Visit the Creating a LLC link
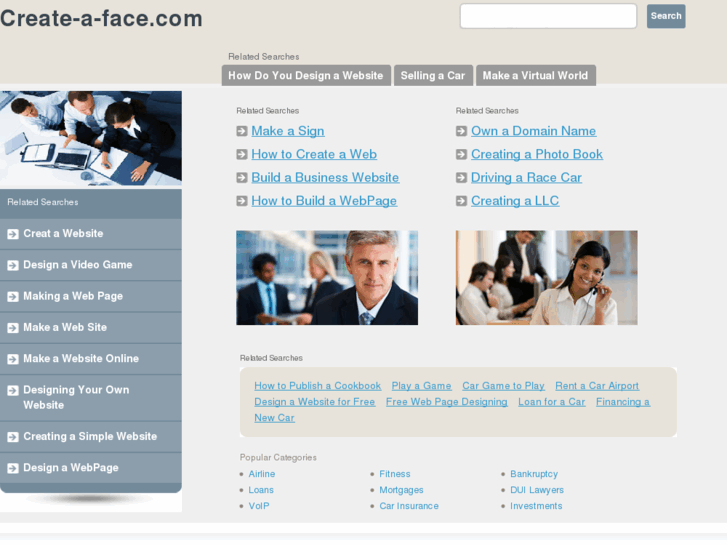This screenshot has width=727, height=545. pos(515,201)
